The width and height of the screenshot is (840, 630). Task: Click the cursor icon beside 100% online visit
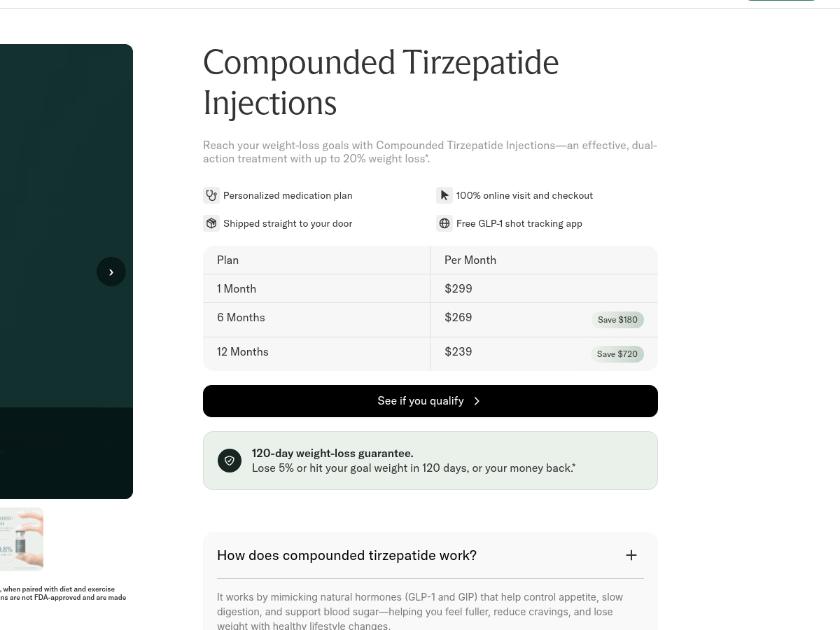click(x=444, y=195)
